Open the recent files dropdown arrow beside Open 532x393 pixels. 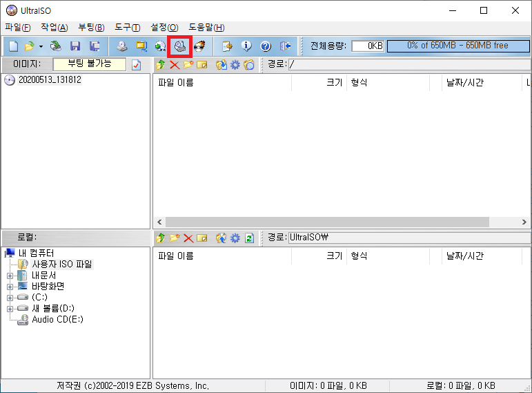tap(41, 46)
